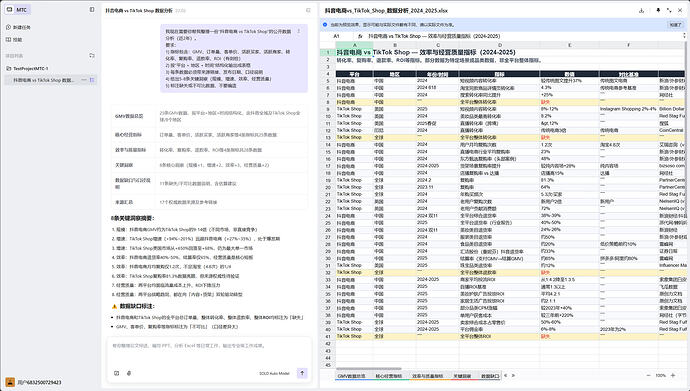Click the 来源汇总 row in summary table
Screen dimensions: 690x391
209,202
